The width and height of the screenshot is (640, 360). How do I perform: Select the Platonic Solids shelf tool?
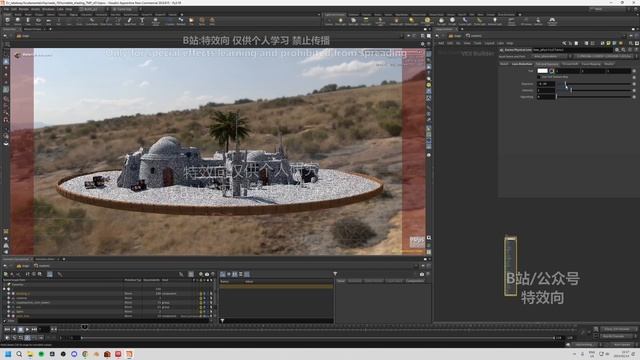coord(156,21)
